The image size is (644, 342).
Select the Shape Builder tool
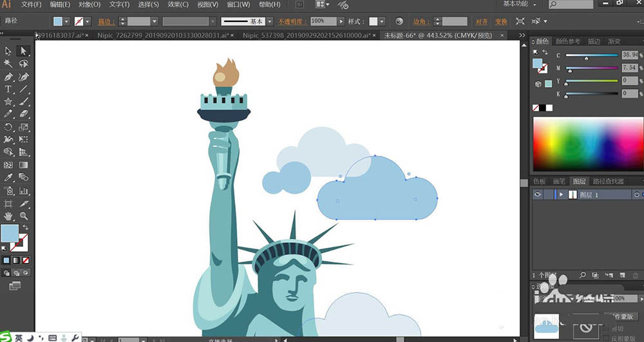coord(8,152)
